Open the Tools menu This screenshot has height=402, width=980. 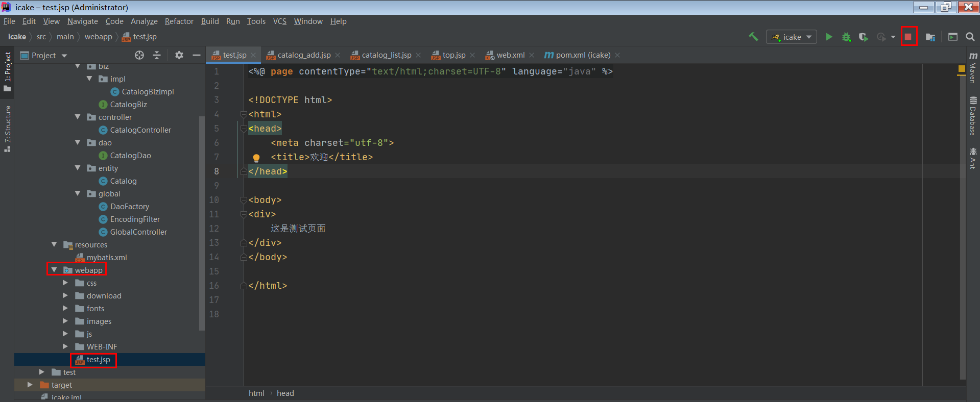(x=256, y=21)
